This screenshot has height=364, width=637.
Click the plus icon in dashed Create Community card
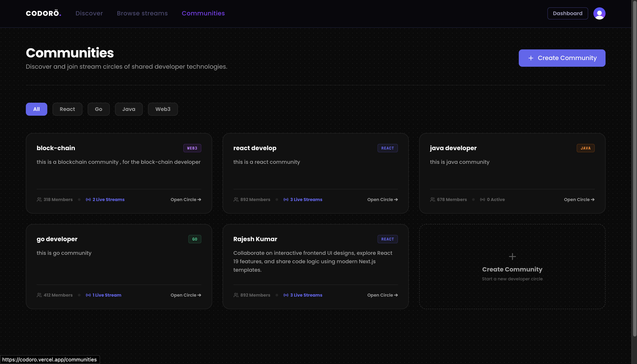click(x=512, y=257)
